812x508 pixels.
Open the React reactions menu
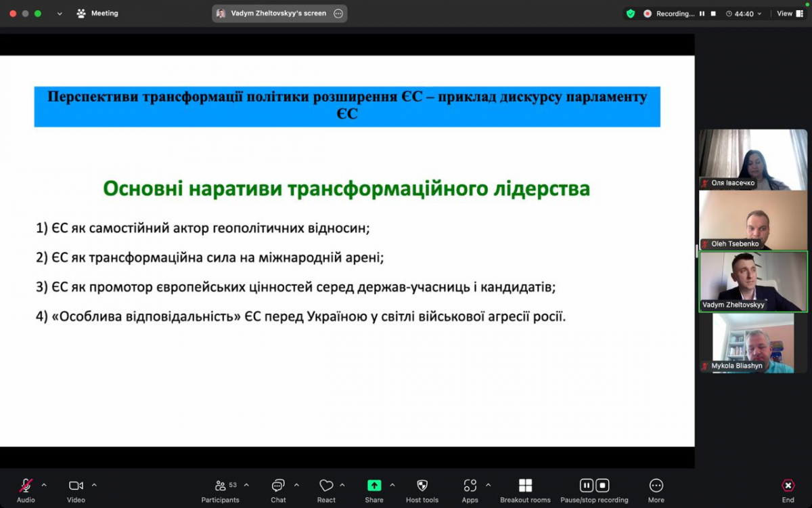pyautogui.click(x=325, y=486)
